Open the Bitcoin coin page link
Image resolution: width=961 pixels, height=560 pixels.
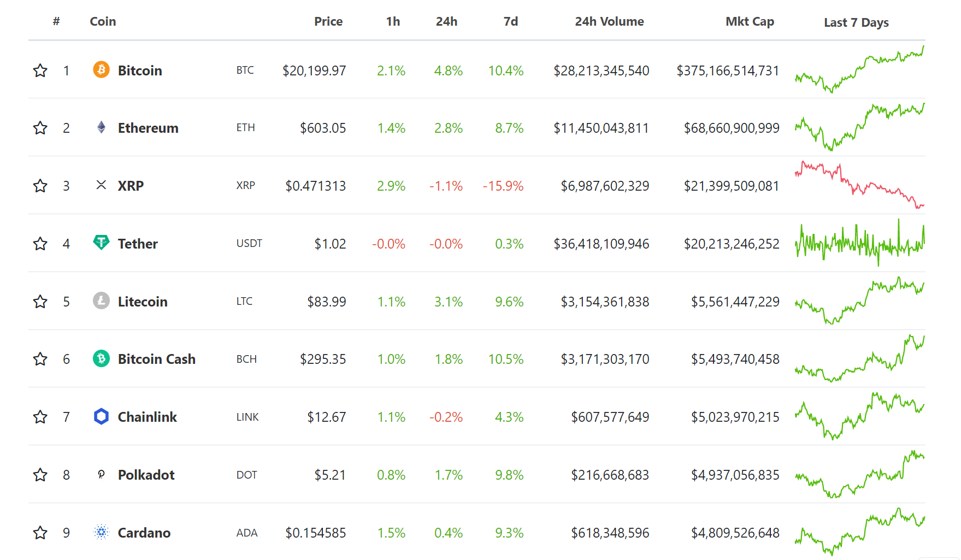[x=140, y=70]
